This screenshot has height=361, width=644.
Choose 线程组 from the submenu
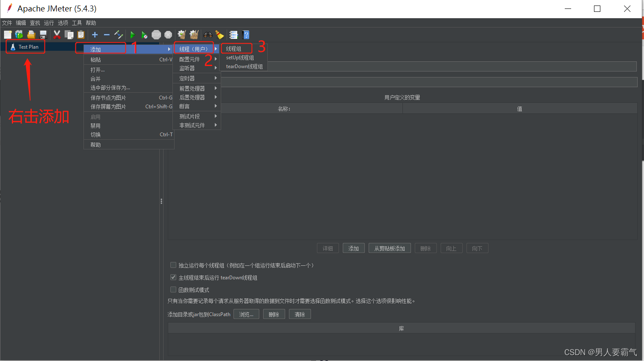point(244,49)
